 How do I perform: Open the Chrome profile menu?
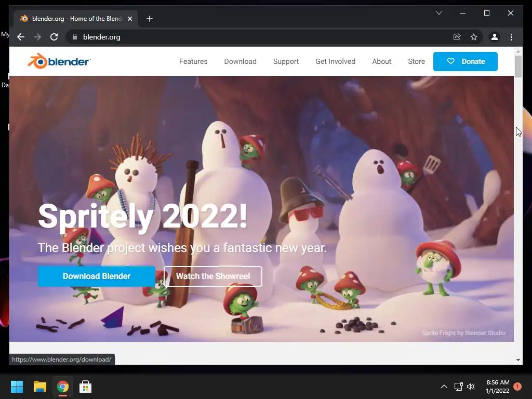pos(495,37)
